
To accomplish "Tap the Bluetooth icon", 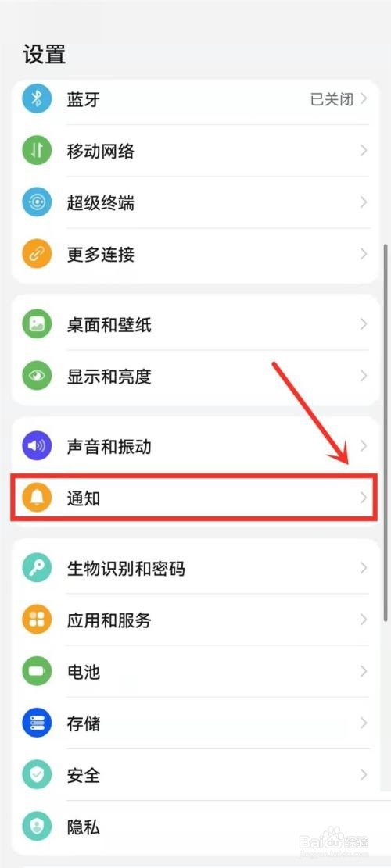I will click(37, 99).
